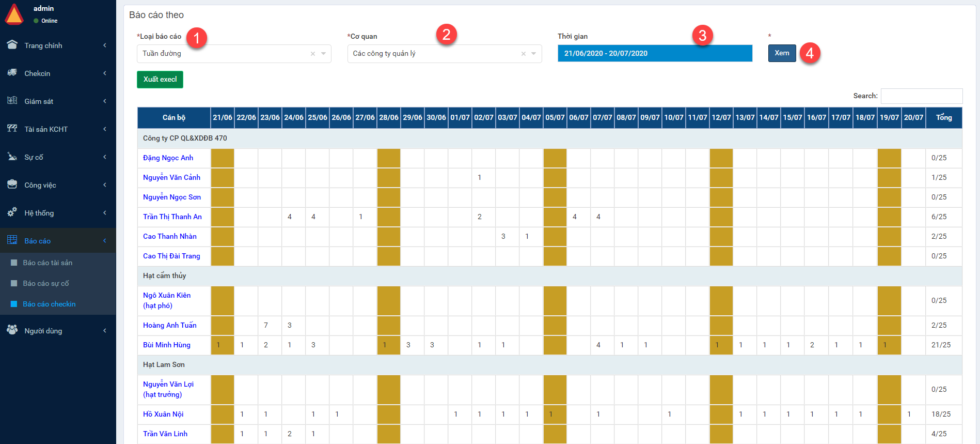Click the Chekcin truck icon
The image size is (980, 444).
coord(12,73)
